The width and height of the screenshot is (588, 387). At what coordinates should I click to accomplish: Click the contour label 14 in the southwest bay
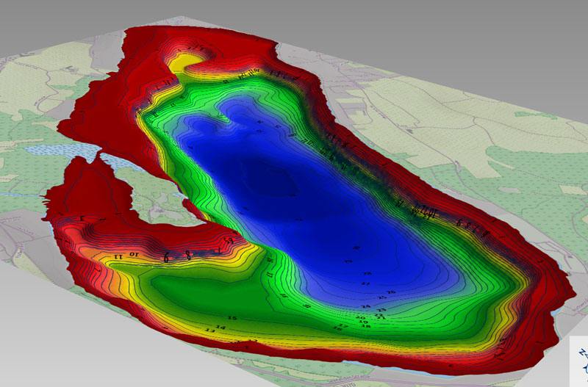pyautogui.click(x=220, y=327)
